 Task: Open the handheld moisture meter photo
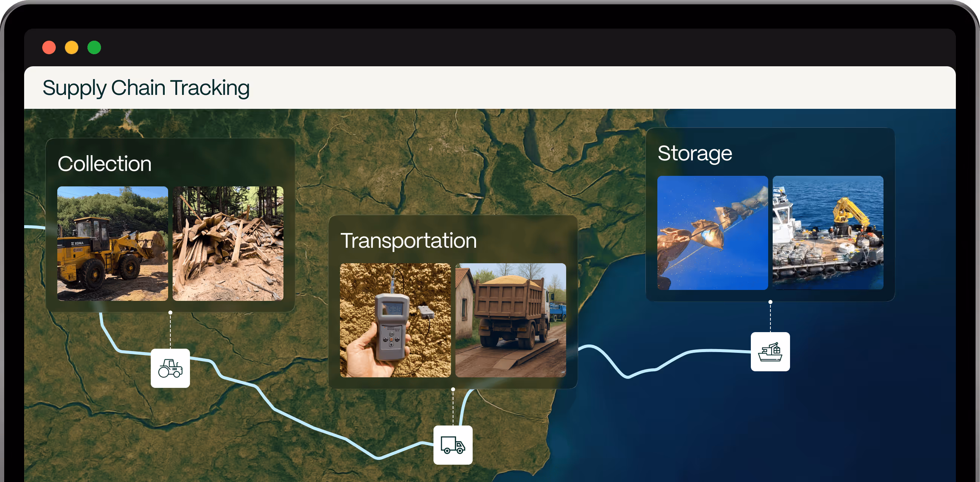click(395, 320)
